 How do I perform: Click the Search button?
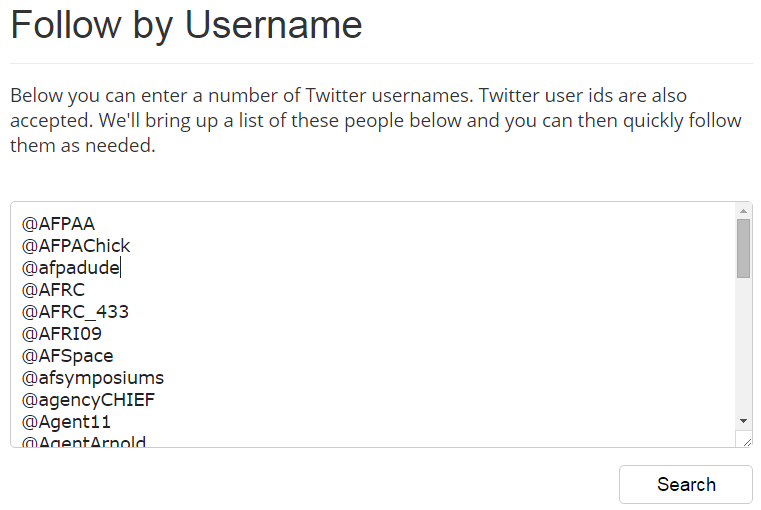(686, 484)
